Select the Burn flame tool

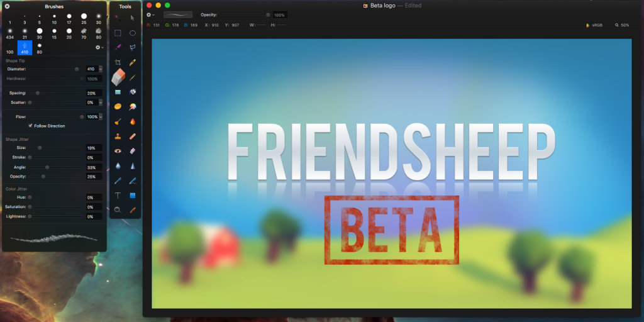tap(133, 121)
